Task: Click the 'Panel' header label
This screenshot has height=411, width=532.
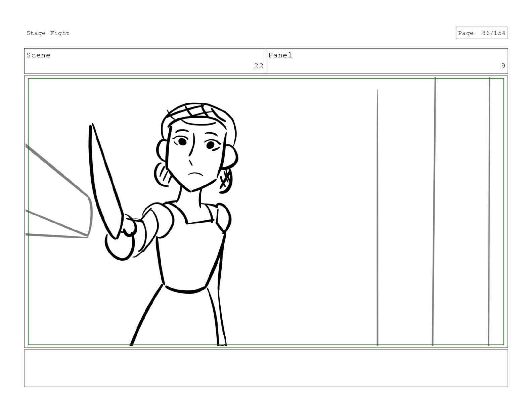Action: click(x=280, y=55)
